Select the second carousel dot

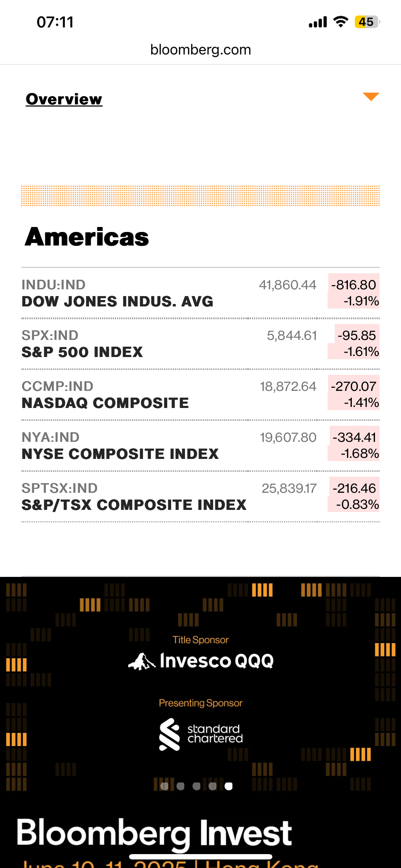coord(181,786)
